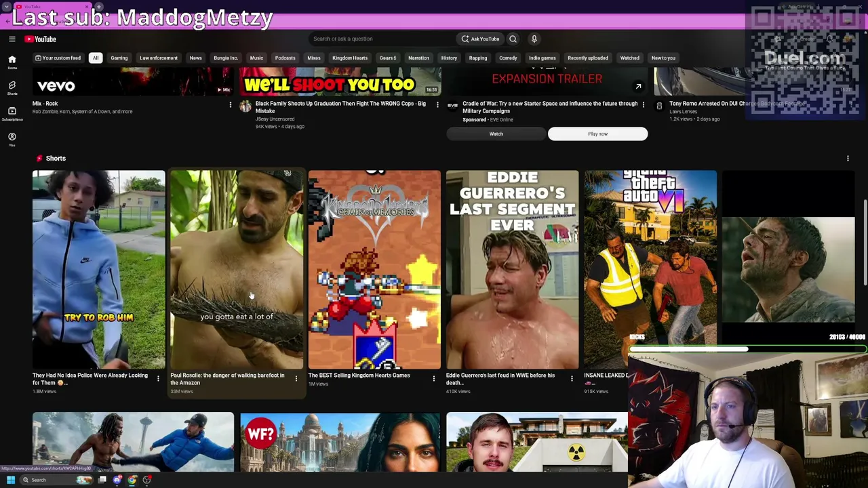
Task: Go to Home in the sidebar
Action: tap(12, 62)
